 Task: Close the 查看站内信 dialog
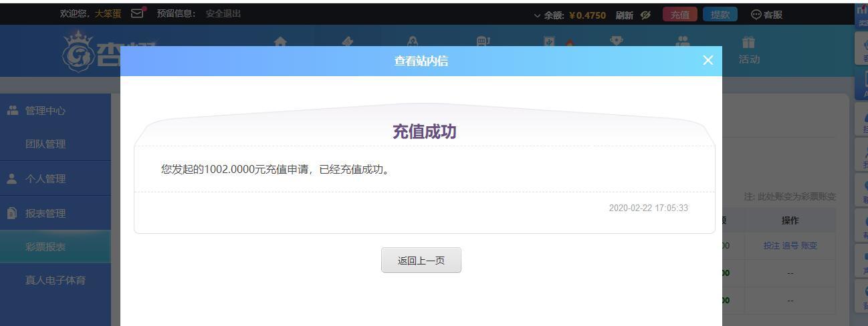(708, 61)
